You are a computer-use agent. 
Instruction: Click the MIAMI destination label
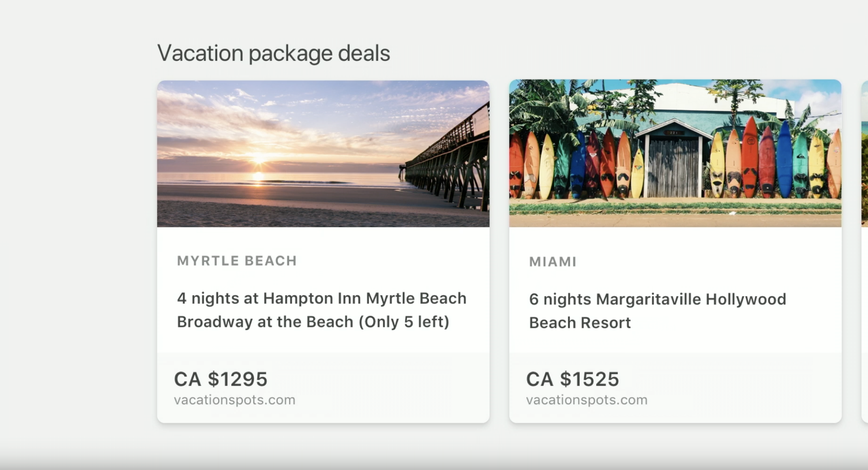point(553,262)
